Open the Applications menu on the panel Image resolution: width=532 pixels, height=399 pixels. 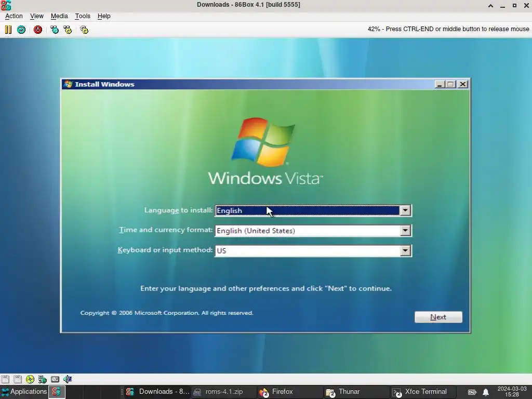(x=24, y=392)
